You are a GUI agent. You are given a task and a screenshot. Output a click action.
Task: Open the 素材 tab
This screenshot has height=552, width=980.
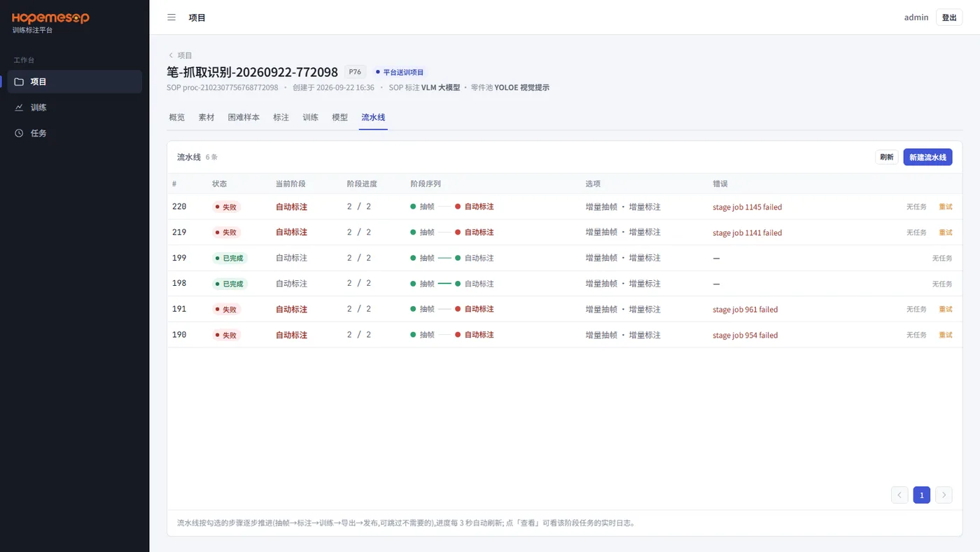(x=206, y=118)
